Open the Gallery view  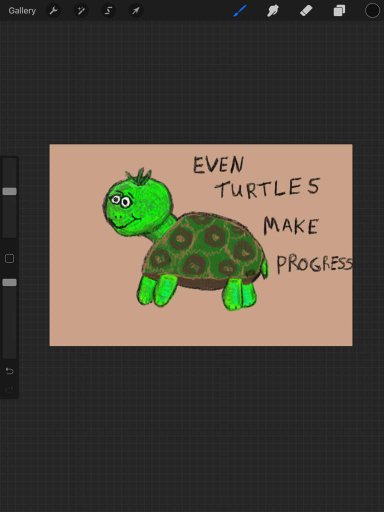tap(22, 11)
